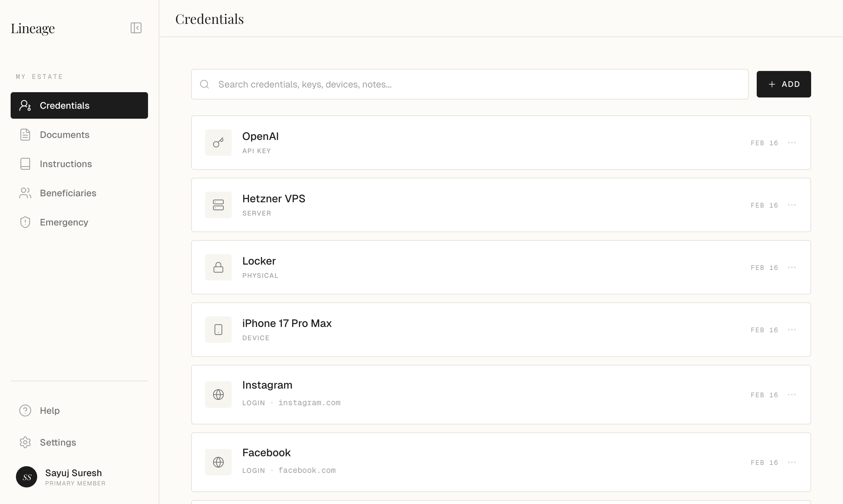Open Settings from the sidebar
The height and width of the screenshot is (504, 843).
coord(58,443)
